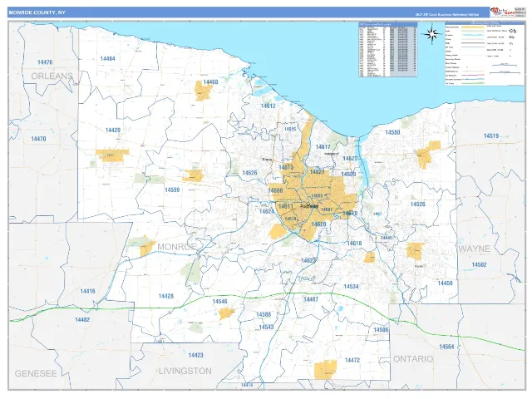Click ZIP code 14534
The width and height of the screenshot is (532, 399).
click(x=351, y=287)
